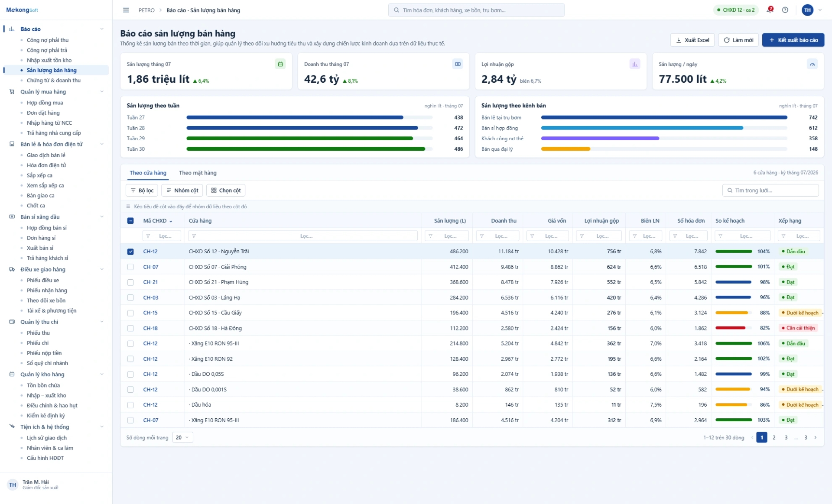The image size is (832, 504).
Task: Open the notifications bell icon
Action: click(x=770, y=10)
